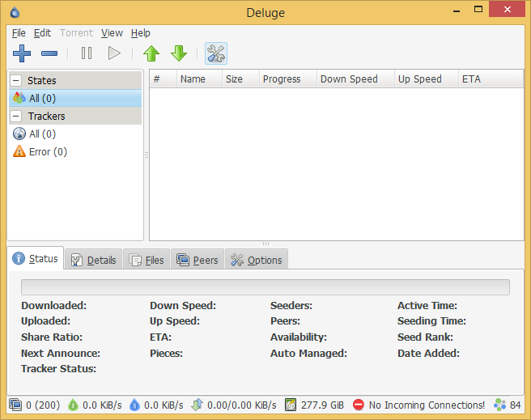Select All (0) under States
This screenshot has width=531, height=420.
tap(75, 98)
